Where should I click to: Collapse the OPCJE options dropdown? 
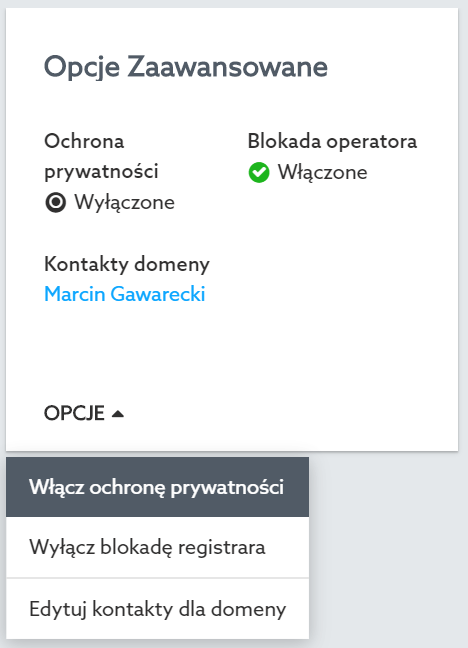84,413
